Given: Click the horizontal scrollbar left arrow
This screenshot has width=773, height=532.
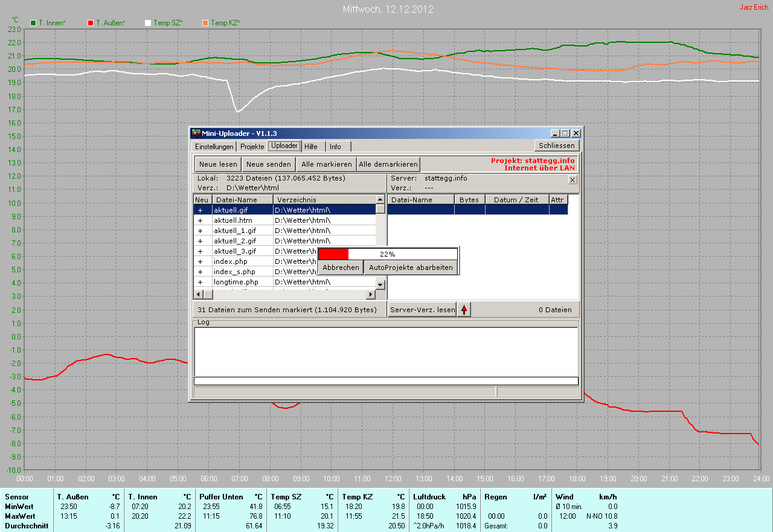Looking at the screenshot, I should click(197, 295).
